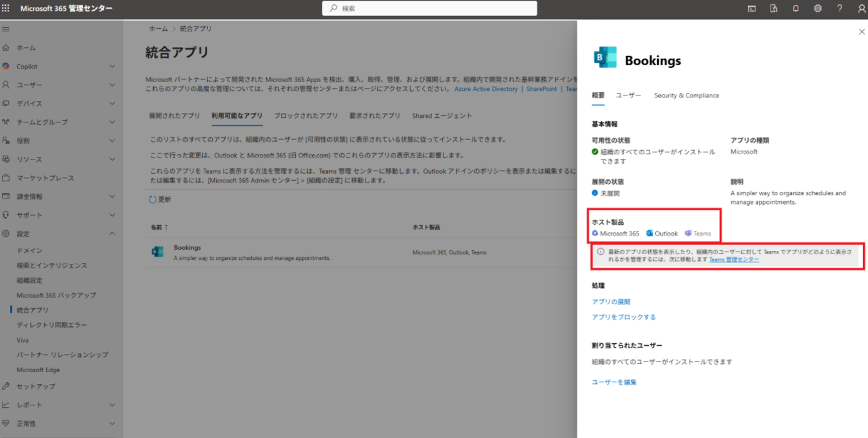Screen dimensions: 868x438
Task: Click the Copilot icon in sidebar
Action: point(6,66)
